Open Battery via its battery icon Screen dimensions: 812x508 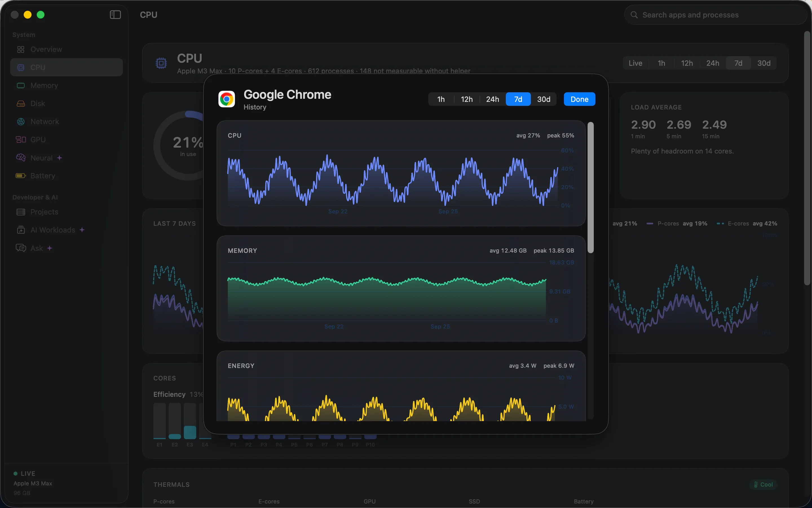(21, 176)
